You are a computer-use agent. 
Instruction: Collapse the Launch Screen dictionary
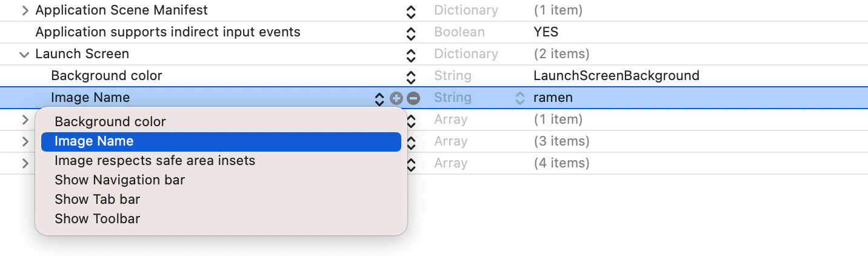click(25, 55)
